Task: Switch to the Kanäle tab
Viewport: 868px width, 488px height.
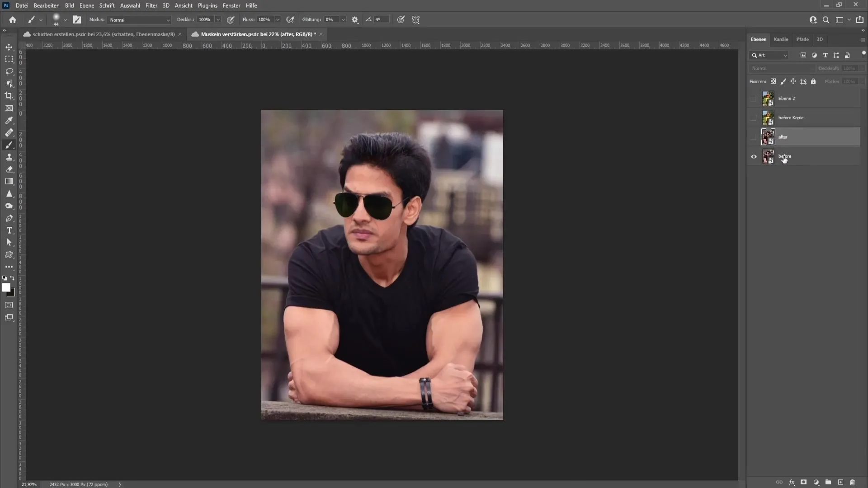Action: coord(782,39)
